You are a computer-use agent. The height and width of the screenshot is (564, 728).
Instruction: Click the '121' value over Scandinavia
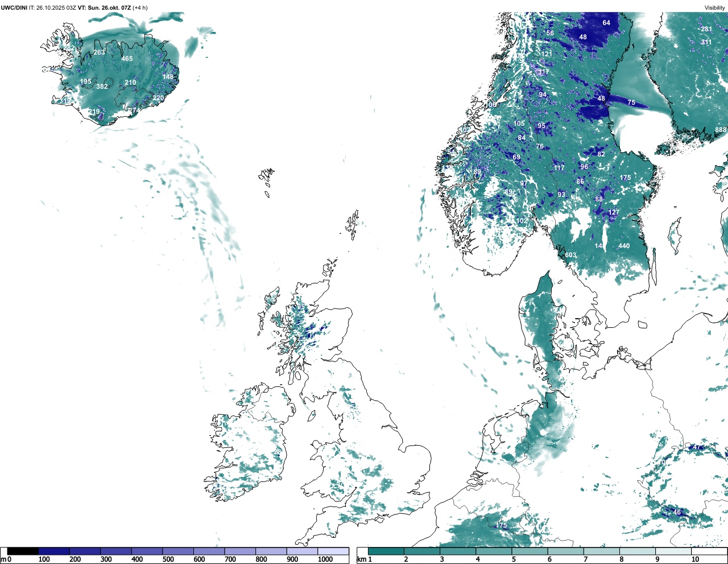pos(547,54)
